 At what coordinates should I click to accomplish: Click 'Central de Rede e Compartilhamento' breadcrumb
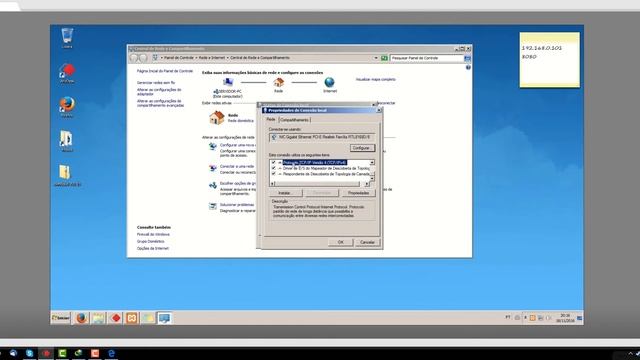(260, 58)
